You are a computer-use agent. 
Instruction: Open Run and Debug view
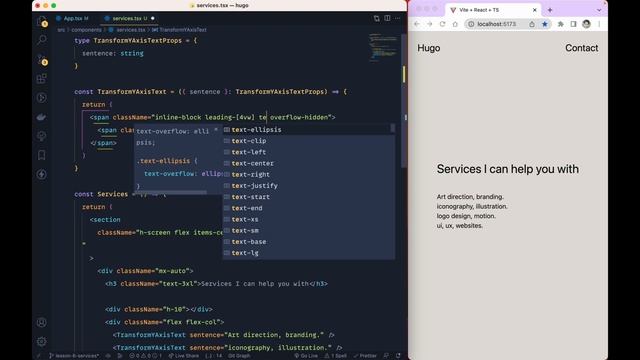[42, 98]
